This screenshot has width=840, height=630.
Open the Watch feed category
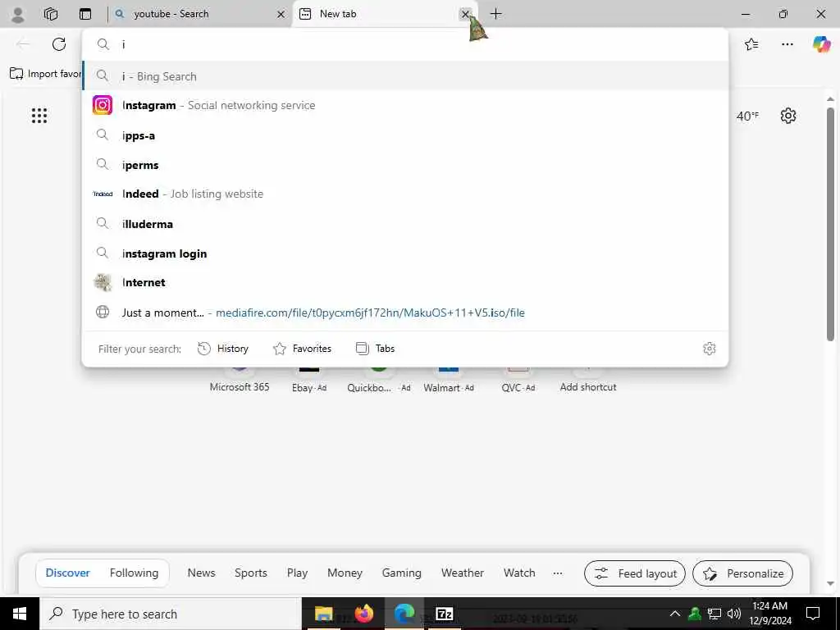pos(519,573)
